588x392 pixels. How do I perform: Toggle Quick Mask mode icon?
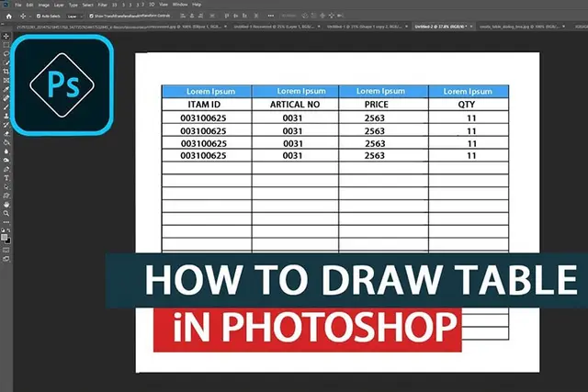coord(6,250)
